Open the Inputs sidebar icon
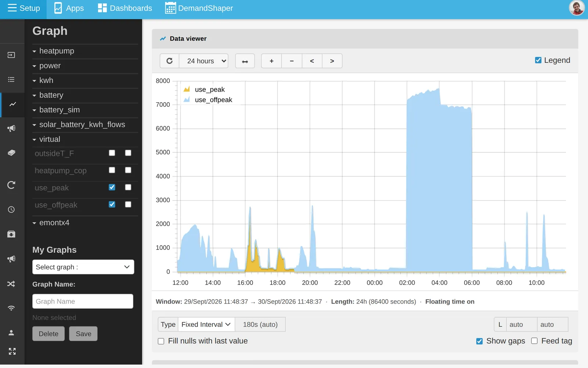This screenshot has height=368, width=588. coord(11,55)
